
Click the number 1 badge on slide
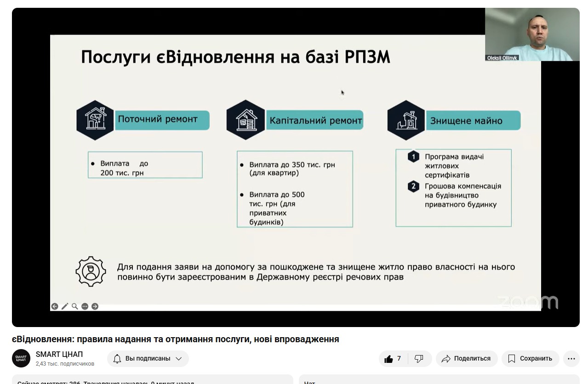click(413, 157)
